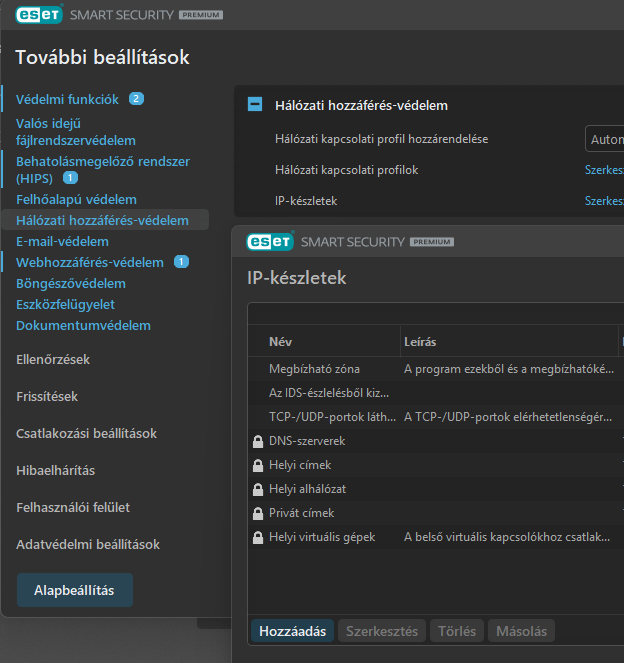Expand the Védelmi funkciók sidebar category
Image resolution: width=624 pixels, height=663 pixels.
coord(67,99)
